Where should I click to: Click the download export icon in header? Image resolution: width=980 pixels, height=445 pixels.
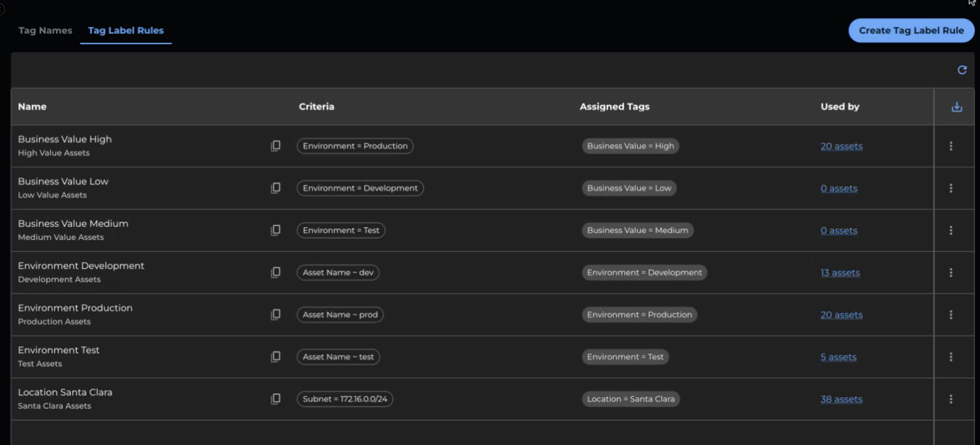(956, 107)
